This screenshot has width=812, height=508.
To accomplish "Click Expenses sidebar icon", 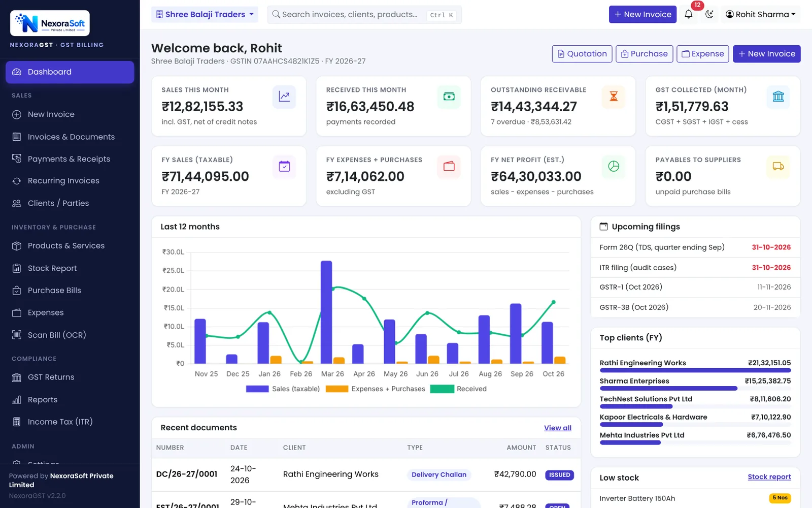I will 17,312.
